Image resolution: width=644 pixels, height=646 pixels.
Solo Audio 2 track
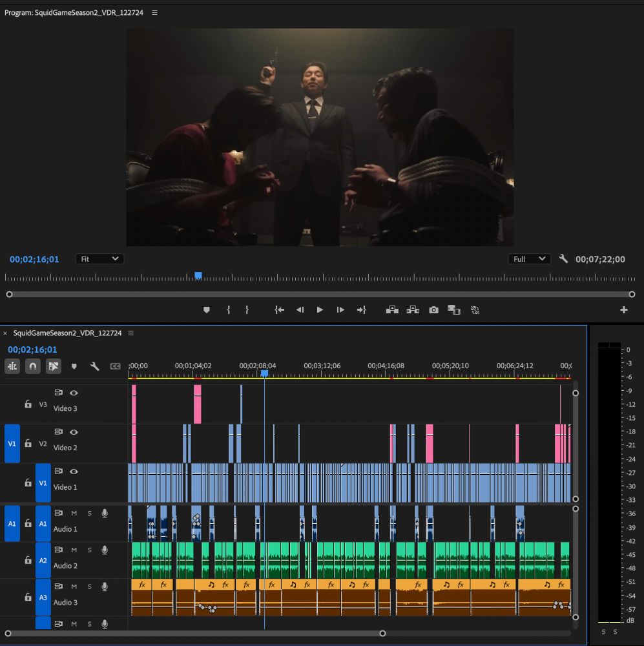pyautogui.click(x=89, y=550)
